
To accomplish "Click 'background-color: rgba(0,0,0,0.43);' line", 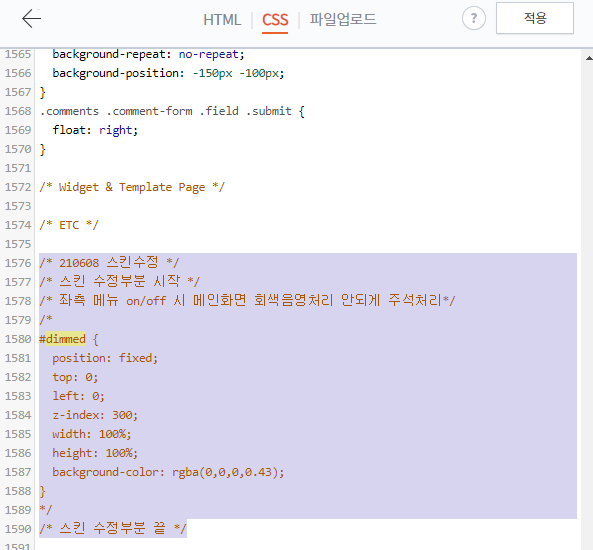I will click(x=168, y=472).
